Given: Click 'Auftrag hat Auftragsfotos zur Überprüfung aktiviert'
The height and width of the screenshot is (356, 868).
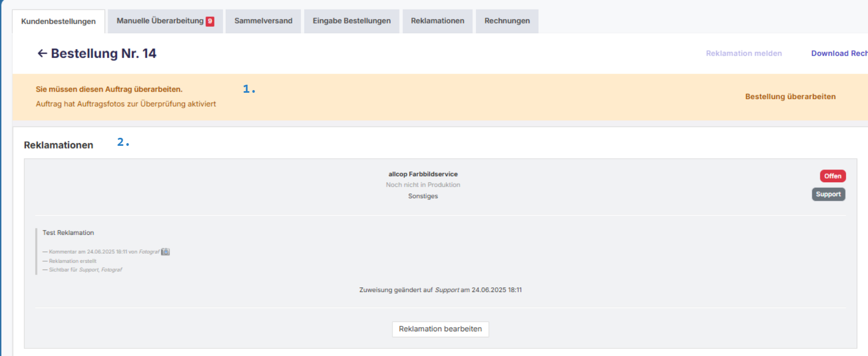Looking at the screenshot, I should tap(126, 104).
